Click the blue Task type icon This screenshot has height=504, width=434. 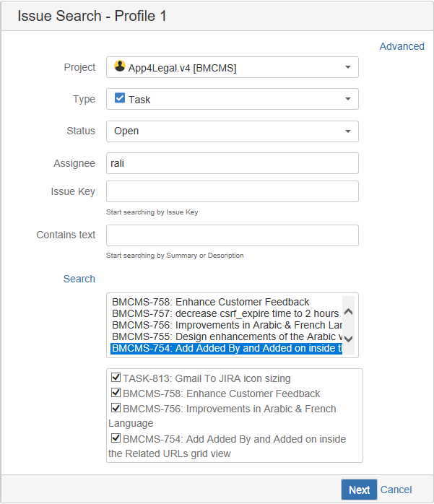click(x=120, y=97)
